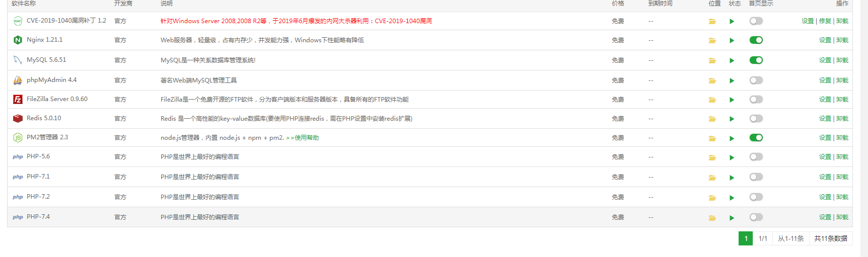Click the red CVE-2019-1040 description text
868x257 pixels.
(x=296, y=21)
